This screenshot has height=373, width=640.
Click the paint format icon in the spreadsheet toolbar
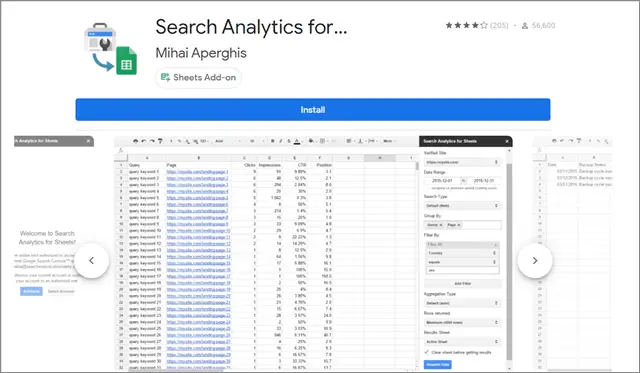click(x=160, y=141)
